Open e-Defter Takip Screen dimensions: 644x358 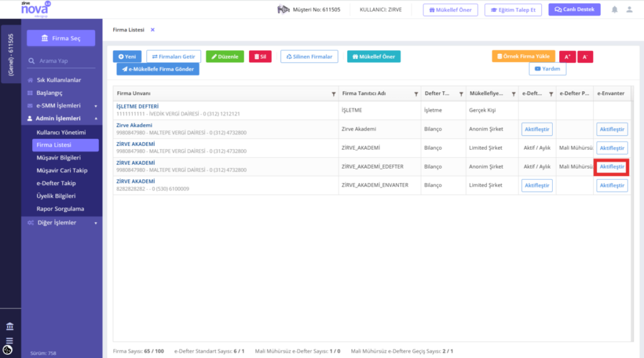click(56, 183)
